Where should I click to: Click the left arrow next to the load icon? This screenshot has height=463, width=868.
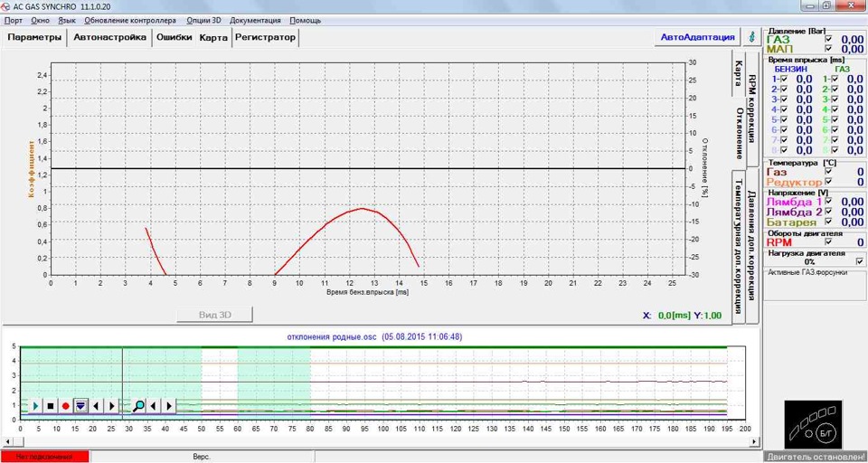[97, 406]
